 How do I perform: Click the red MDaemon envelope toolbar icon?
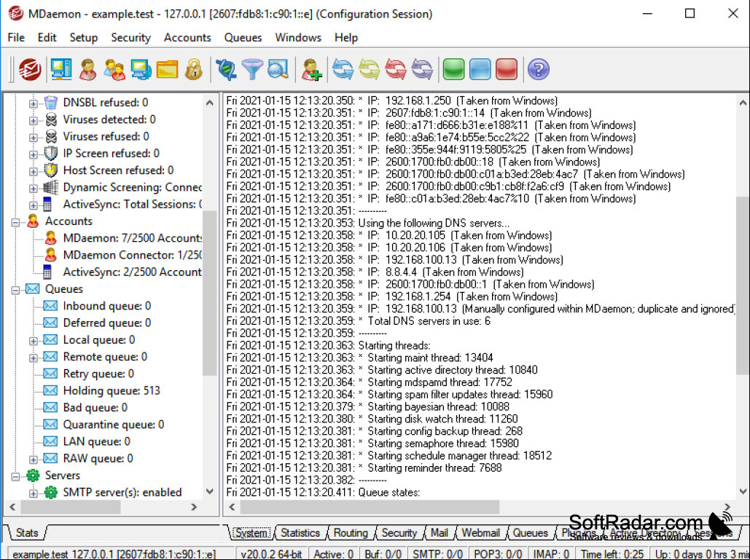(30, 70)
